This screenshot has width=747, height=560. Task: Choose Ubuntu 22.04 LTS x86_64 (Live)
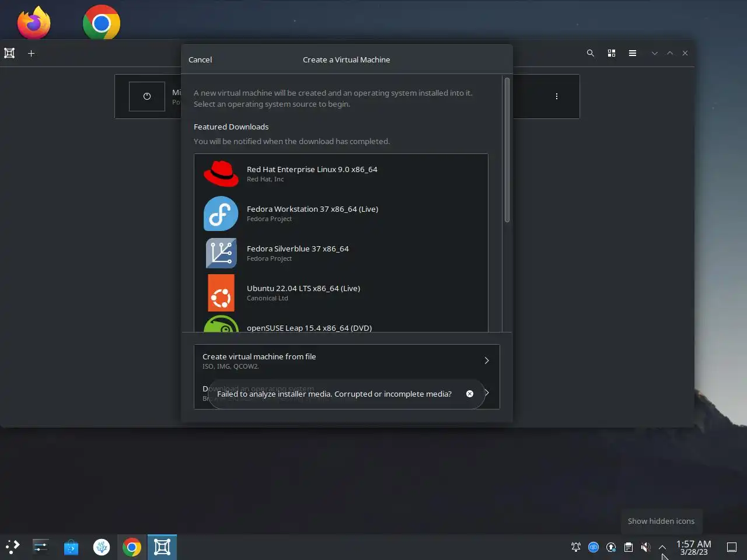pyautogui.click(x=341, y=293)
